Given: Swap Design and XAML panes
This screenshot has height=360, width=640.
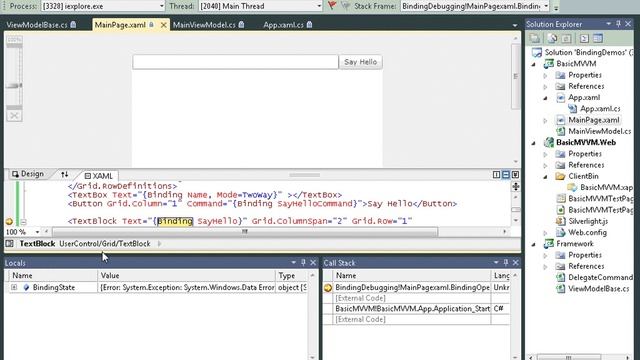Looking at the screenshot, I should click(64, 175).
